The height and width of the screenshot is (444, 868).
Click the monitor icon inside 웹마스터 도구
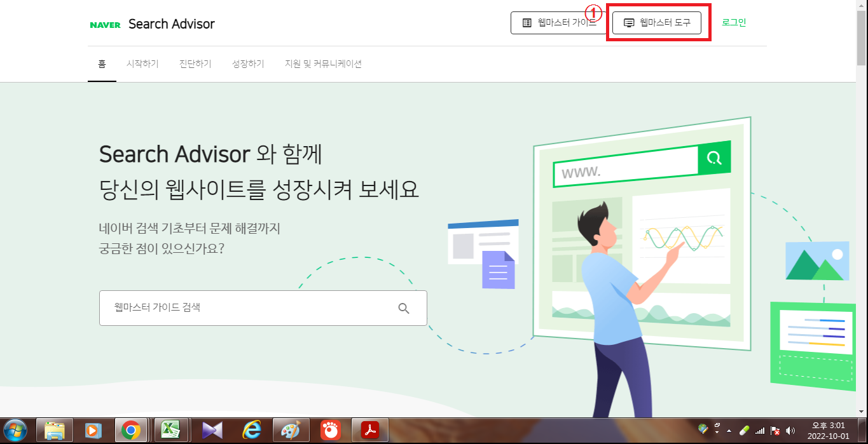(x=629, y=23)
